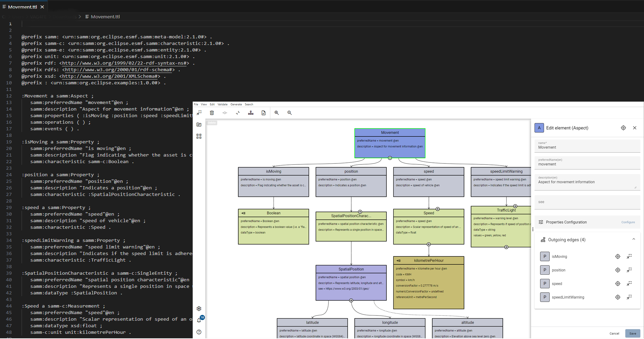Collapse the Outgoing edges section
The width and height of the screenshot is (644, 339).
pyautogui.click(x=634, y=239)
